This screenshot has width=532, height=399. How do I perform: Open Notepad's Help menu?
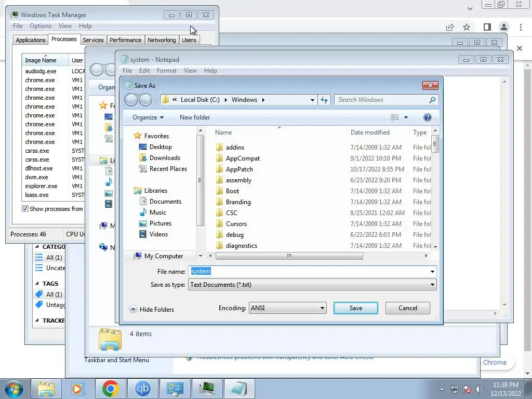tap(210, 71)
